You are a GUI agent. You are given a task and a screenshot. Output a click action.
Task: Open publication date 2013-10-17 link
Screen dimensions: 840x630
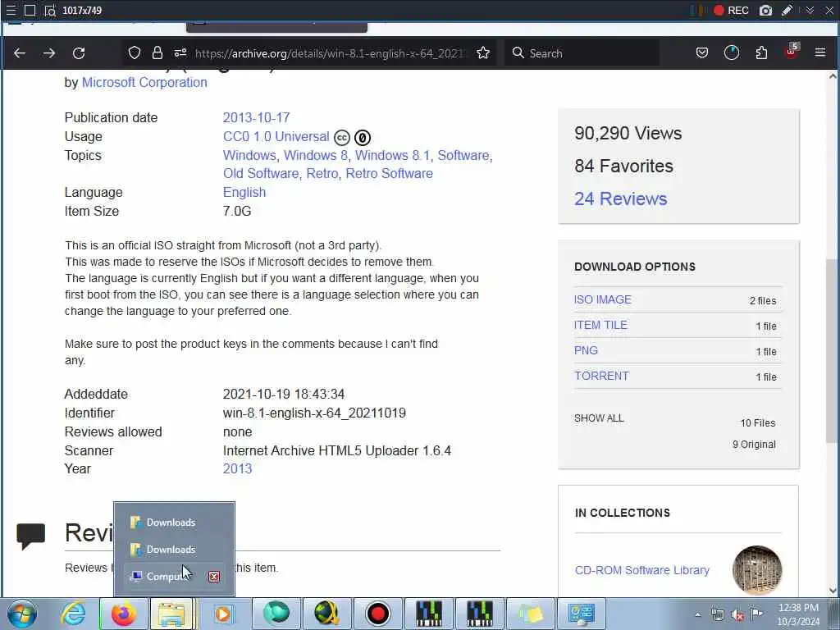tap(256, 117)
